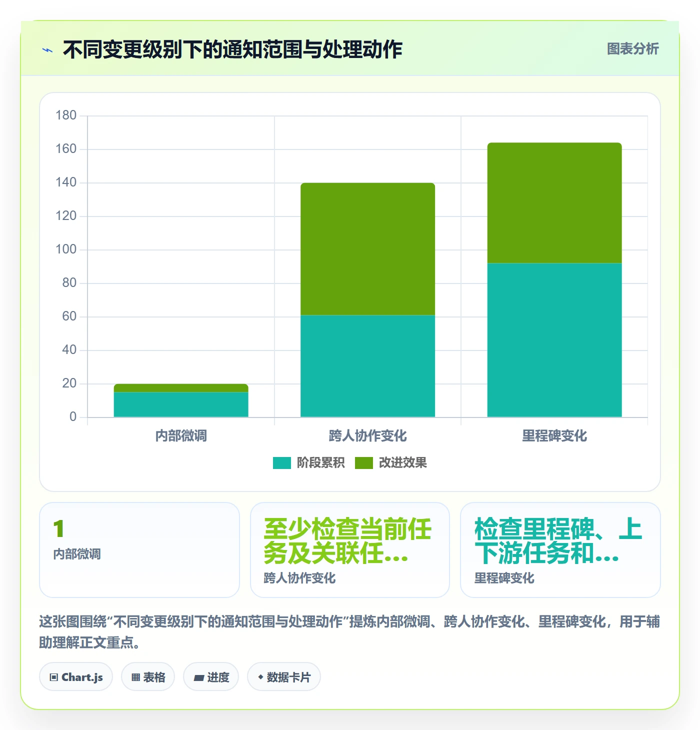This screenshot has width=700, height=730.
Task: Select the 表格 tag chip
Action: click(x=148, y=677)
